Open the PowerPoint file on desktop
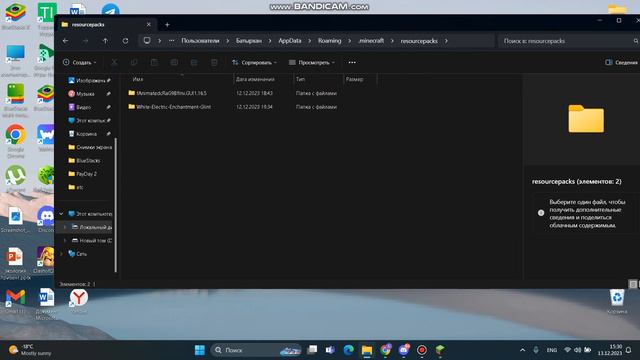 click(x=16, y=262)
